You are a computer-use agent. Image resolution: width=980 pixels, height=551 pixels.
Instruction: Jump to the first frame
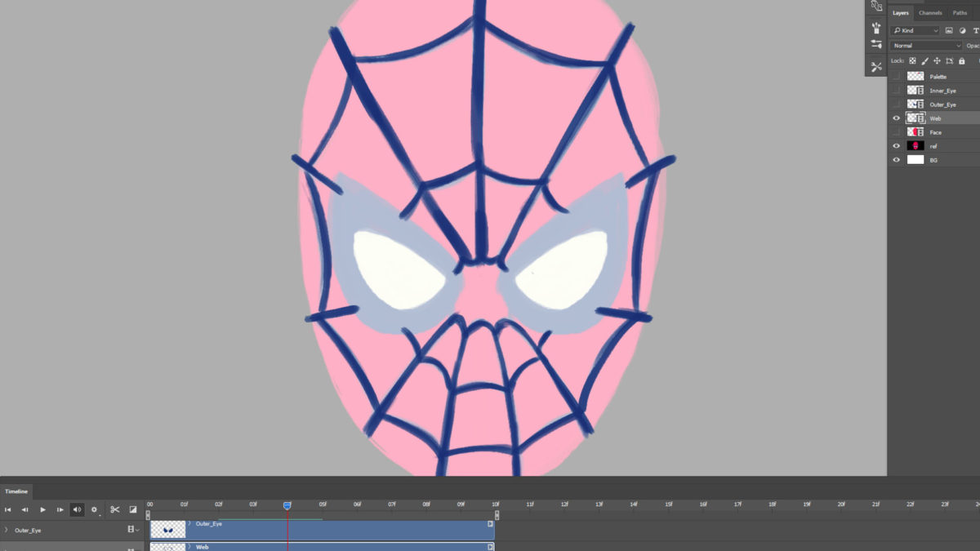click(x=8, y=510)
